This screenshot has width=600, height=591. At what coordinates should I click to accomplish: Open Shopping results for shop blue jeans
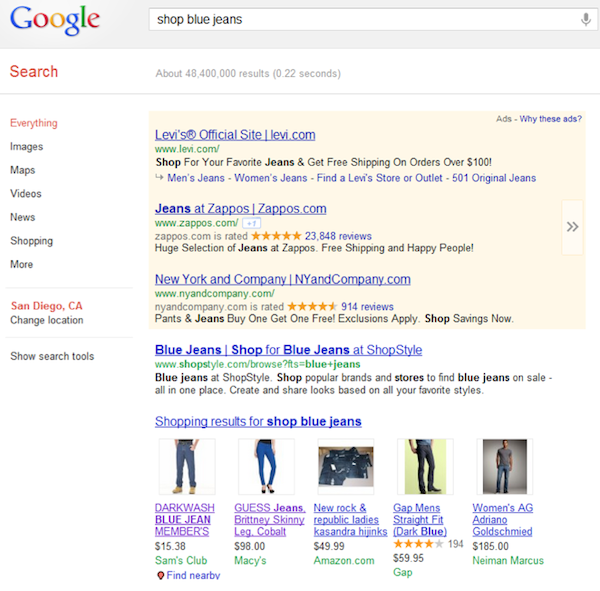coord(258,421)
